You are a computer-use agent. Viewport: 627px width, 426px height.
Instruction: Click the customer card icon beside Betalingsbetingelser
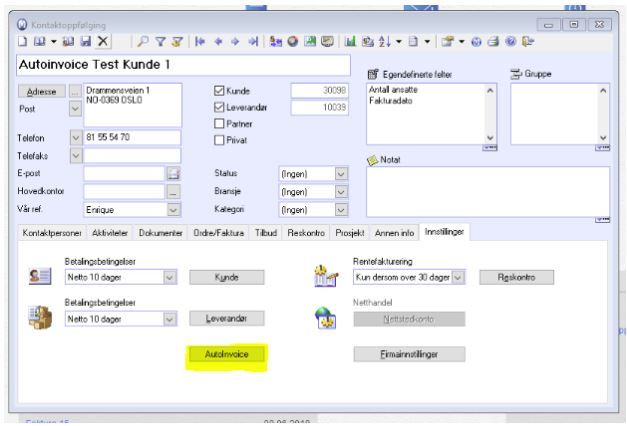pyautogui.click(x=40, y=276)
